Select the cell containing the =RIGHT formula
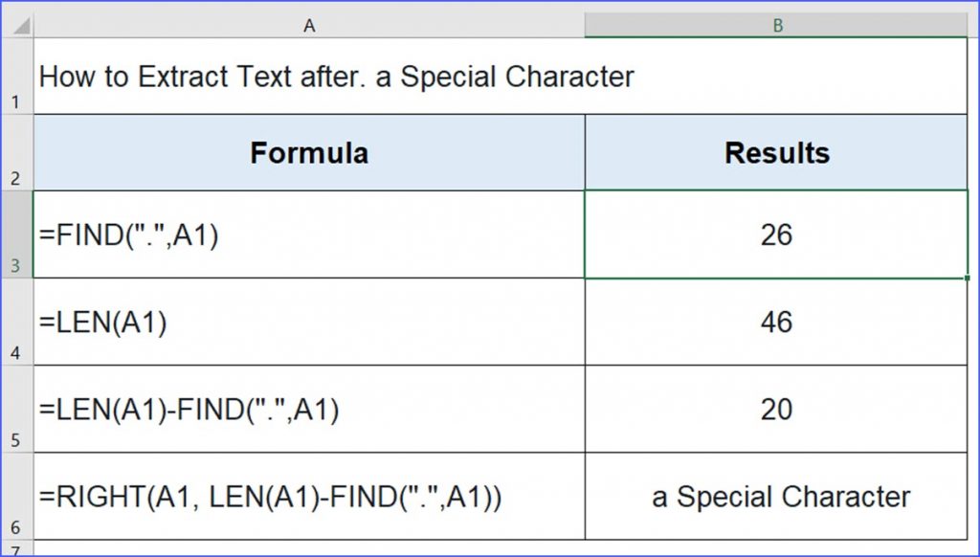Viewport: 980px width, 557px height. pos(309,497)
